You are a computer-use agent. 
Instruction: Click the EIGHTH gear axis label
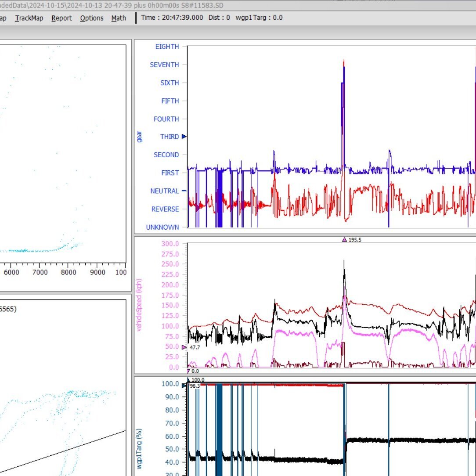coord(167,47)
